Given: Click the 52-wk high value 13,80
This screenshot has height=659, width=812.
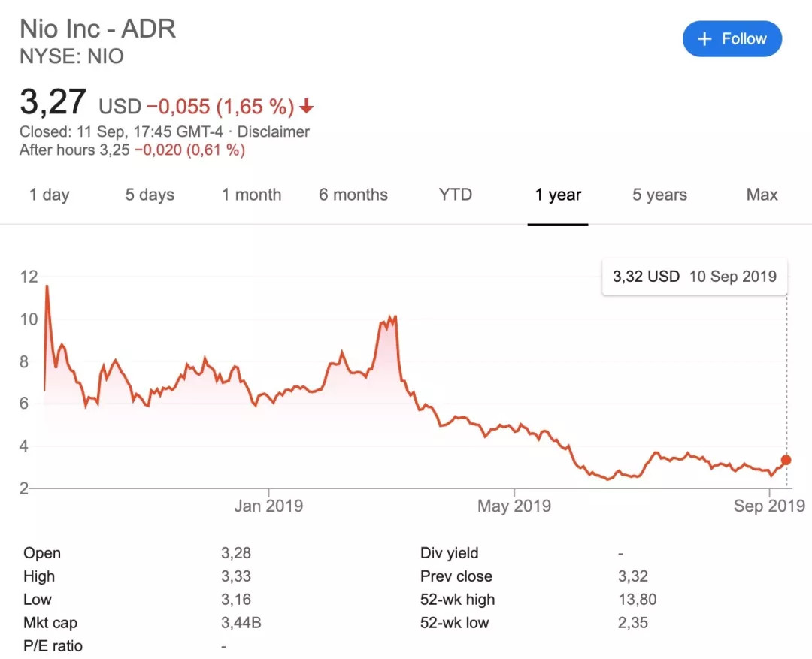Looking at the screenshot, I should pos(637,600).
